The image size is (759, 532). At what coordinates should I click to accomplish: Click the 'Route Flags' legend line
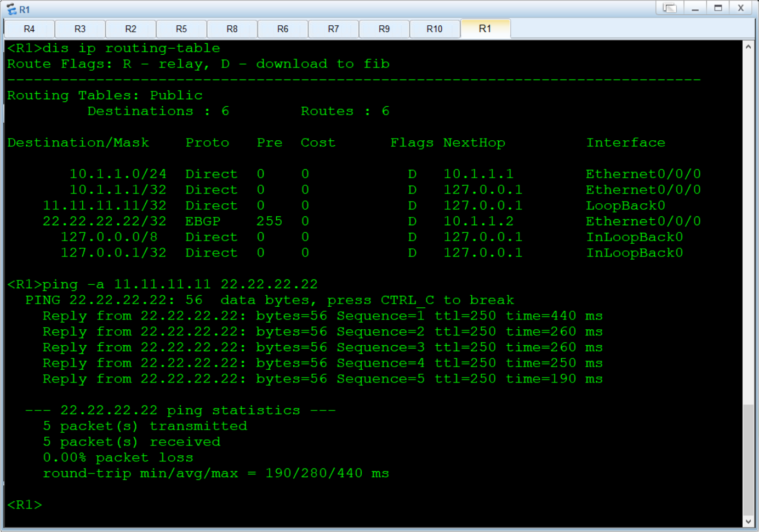[198, 64]
